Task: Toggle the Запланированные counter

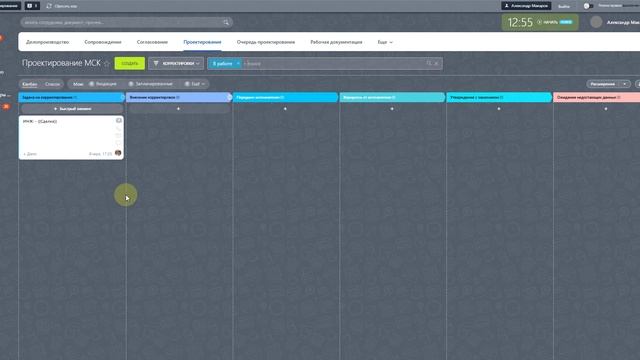Action: click(150, 84)
